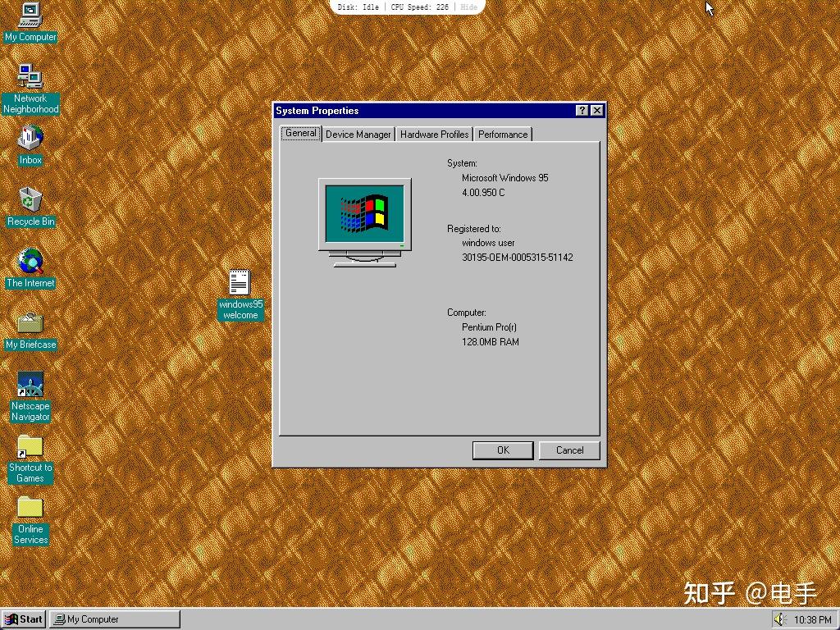Select the General tab
The width and height of the screenshot is (840, 630).
tap(300, 133)
